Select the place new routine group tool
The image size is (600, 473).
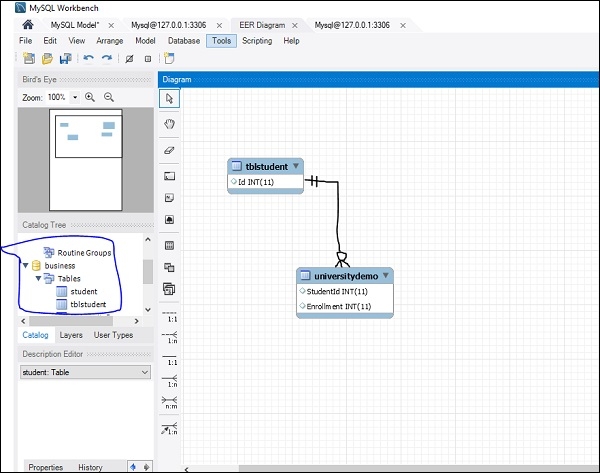coord(169,289)
